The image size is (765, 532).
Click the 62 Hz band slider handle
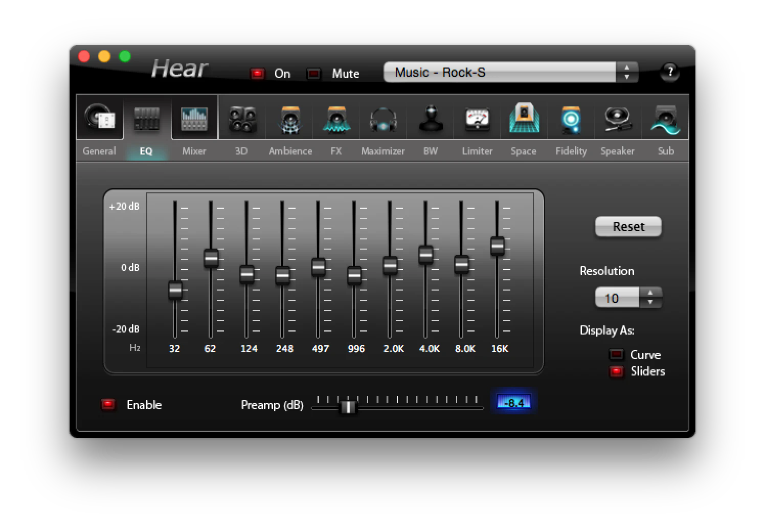[211, 258]
